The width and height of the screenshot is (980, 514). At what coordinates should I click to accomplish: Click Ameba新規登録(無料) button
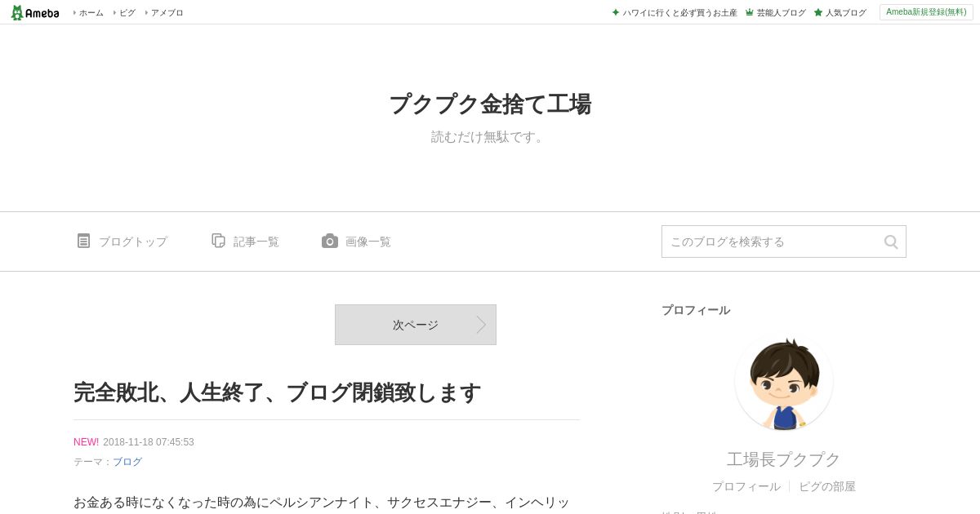926,12
